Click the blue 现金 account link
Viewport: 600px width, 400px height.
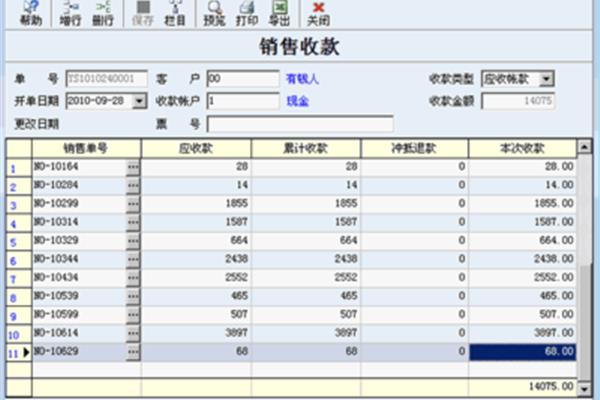click(x=297, y=101)
